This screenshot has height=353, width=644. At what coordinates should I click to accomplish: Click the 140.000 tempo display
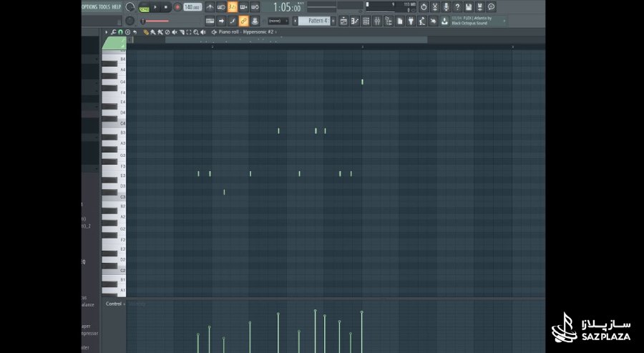(x=192, y=7)
